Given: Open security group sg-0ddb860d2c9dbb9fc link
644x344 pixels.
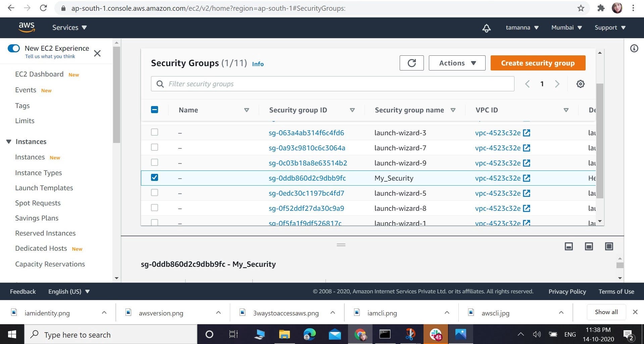Looking at the screenshot, I should (x=307, y=178).
